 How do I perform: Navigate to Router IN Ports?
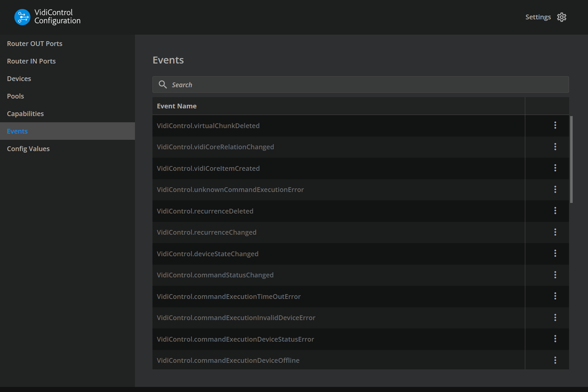point(31,61)
